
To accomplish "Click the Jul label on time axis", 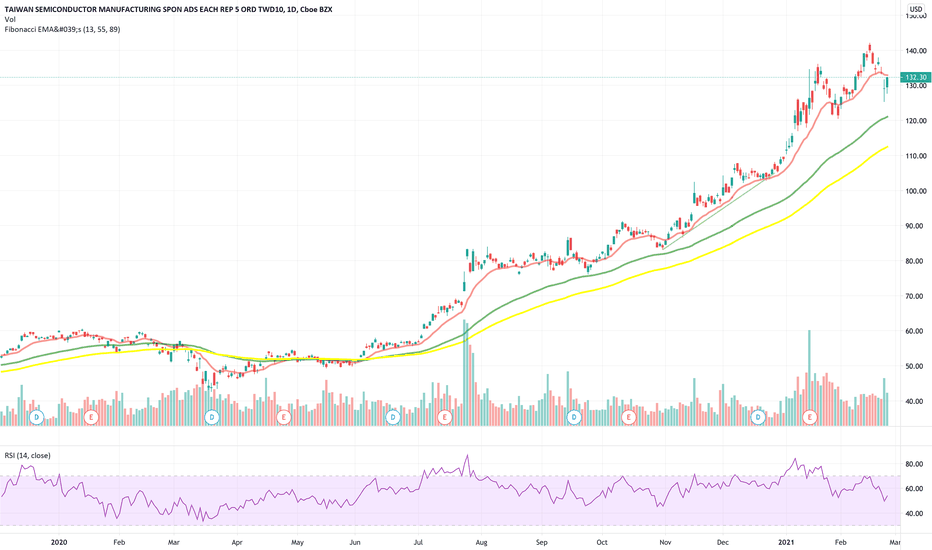I will [x=418, y=542].
